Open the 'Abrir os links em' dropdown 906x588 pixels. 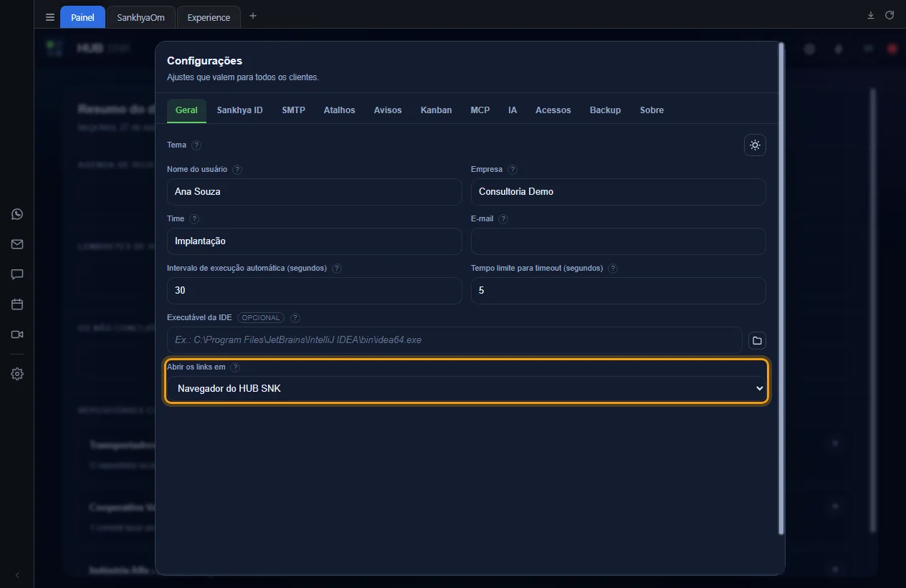point(467,388)
